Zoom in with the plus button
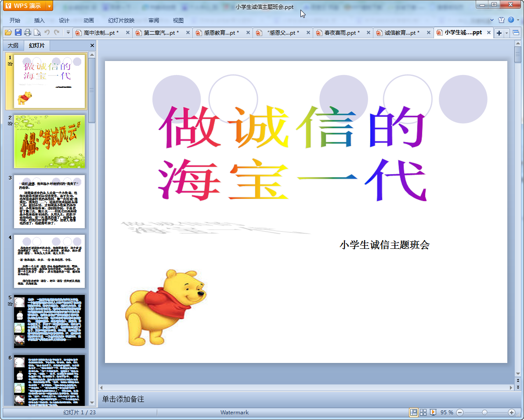 coord(511,413)
